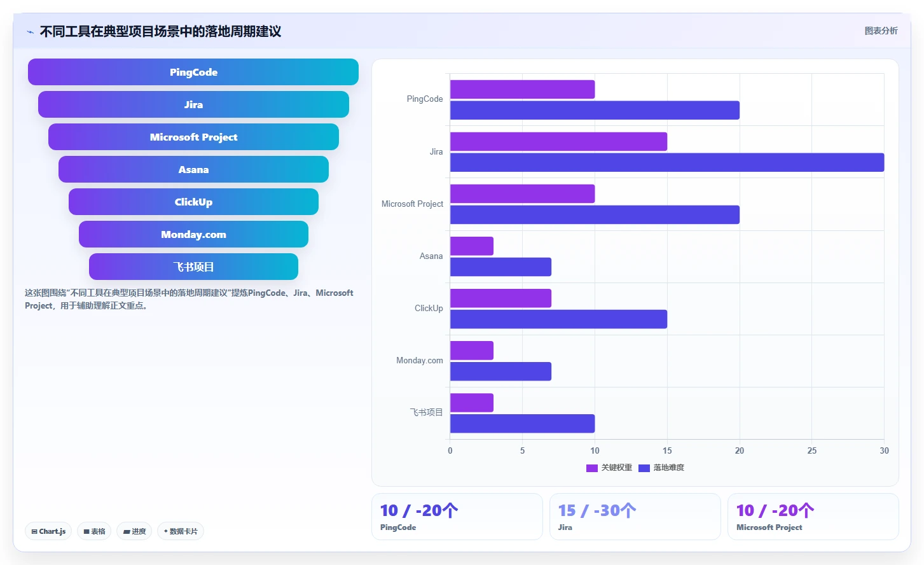Click the x-axis value 30
This screenshot has height=565, width=924.
884,450
